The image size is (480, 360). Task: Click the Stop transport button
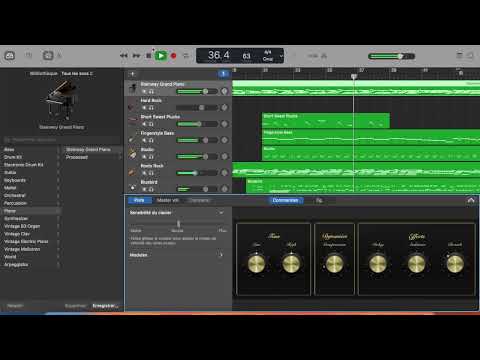[149, 56]
